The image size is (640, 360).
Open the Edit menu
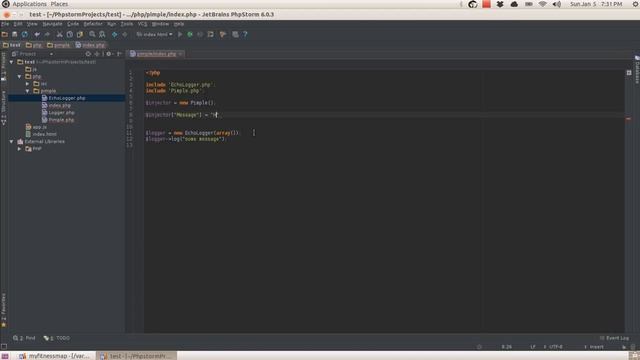coord(18,24)
